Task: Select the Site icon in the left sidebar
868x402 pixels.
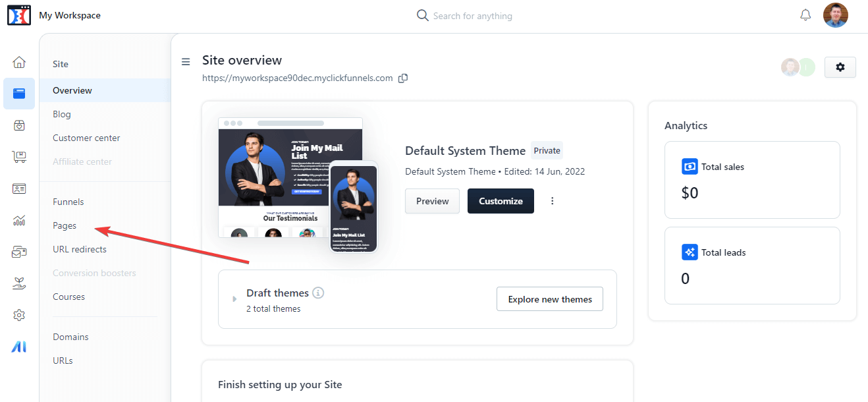Action: tap(19, 93)
